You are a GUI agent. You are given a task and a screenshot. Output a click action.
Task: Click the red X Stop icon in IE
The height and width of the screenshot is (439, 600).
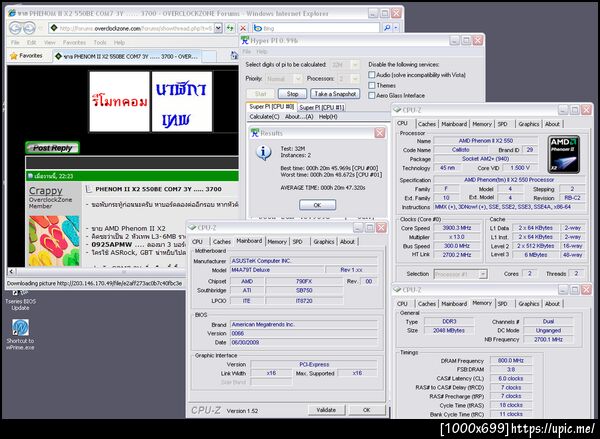coord(243,28)
